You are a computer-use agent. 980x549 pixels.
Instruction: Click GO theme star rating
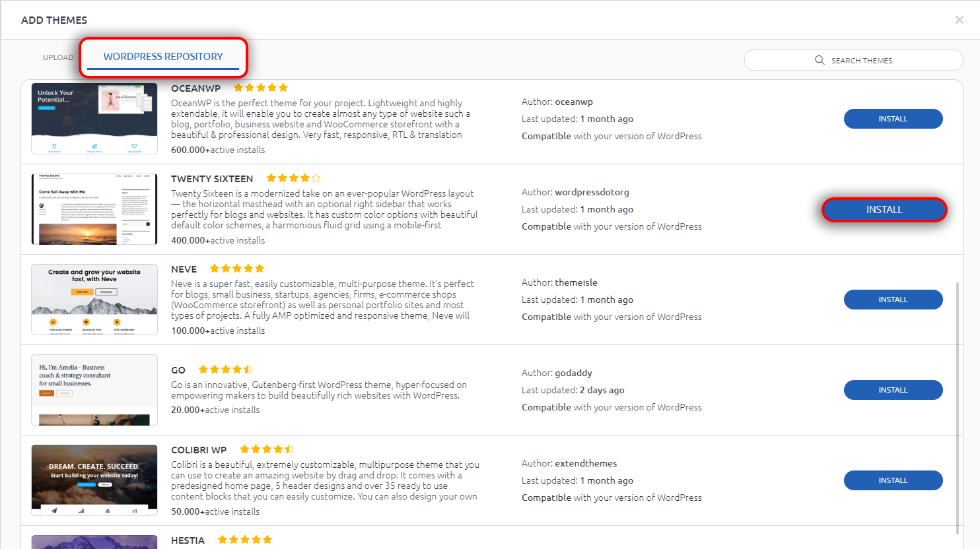pos(226,370)
